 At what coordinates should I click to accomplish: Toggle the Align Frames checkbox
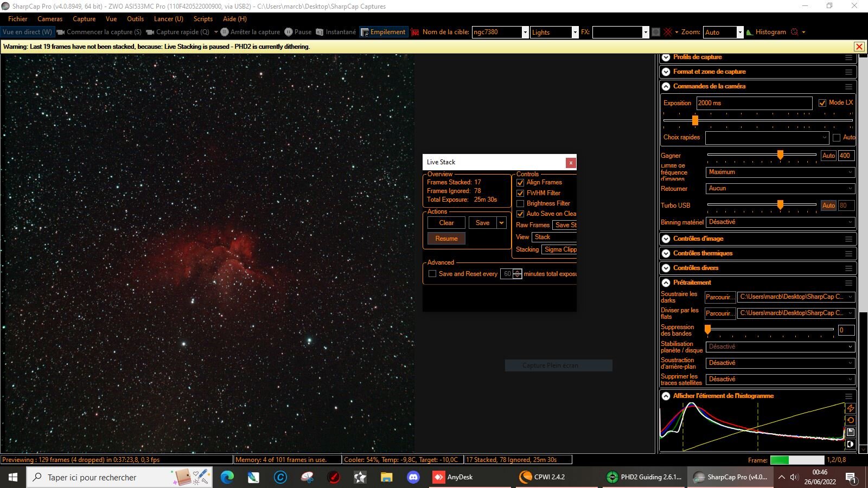click(x=520, y=183)
